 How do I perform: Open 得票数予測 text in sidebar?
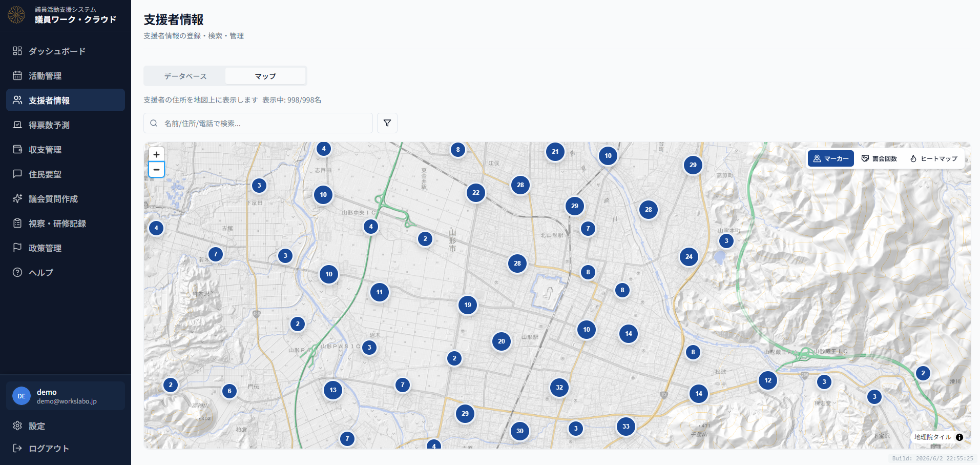click(49, 125)
